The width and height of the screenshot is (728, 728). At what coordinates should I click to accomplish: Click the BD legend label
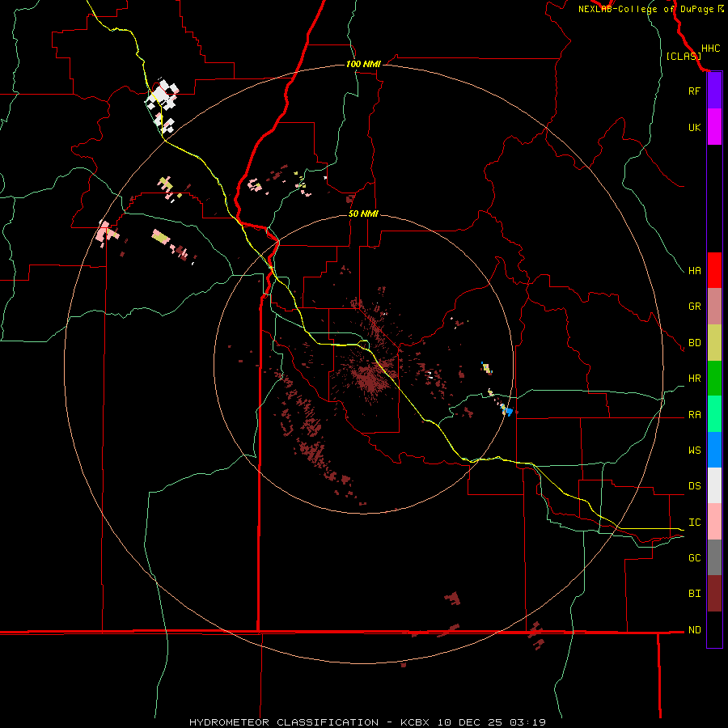(x=694, y=343)
